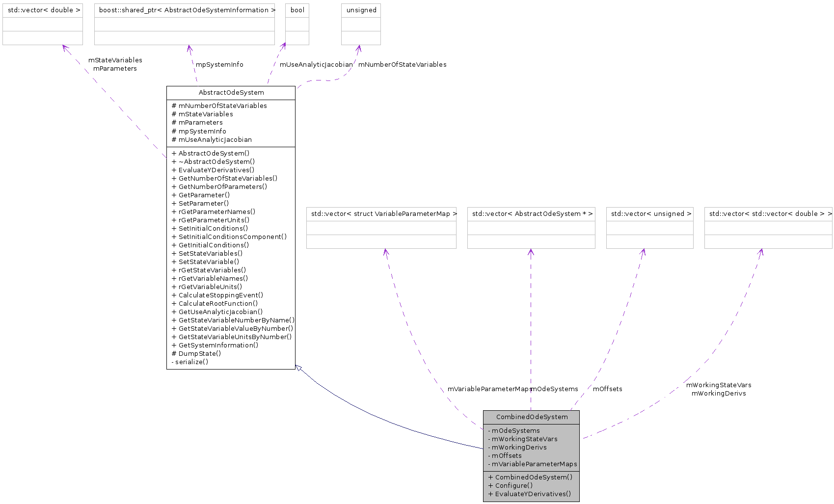
Task: Click - serialize() method
Action: (x=190, y=362)
